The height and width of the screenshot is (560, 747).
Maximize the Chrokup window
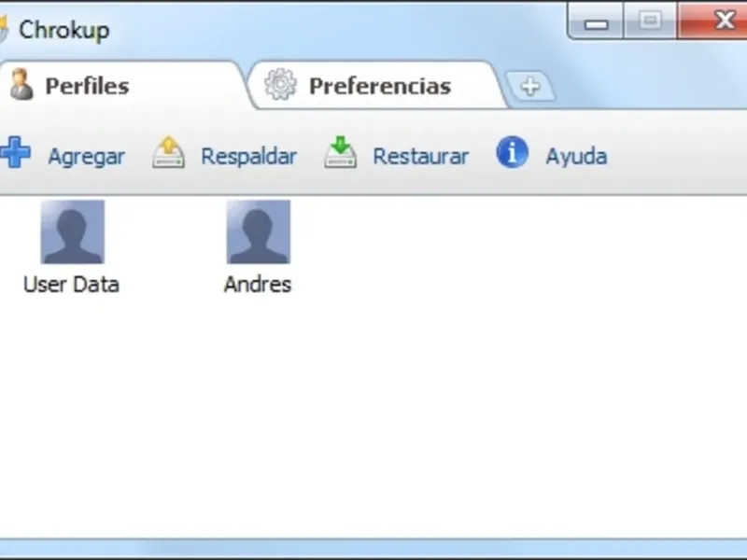[650, 21]
